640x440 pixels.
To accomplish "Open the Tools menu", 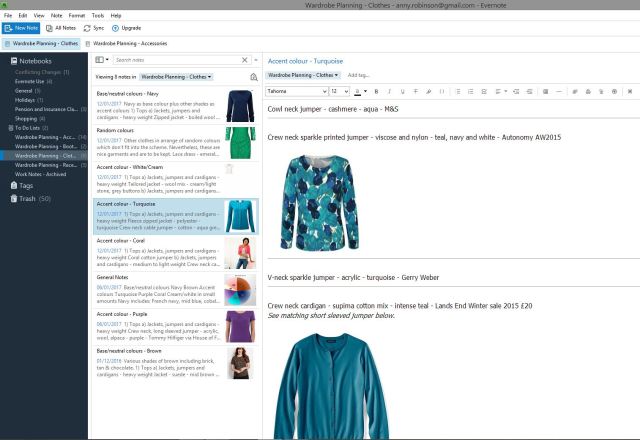I will pyautogui.click(x=98, y=16).
